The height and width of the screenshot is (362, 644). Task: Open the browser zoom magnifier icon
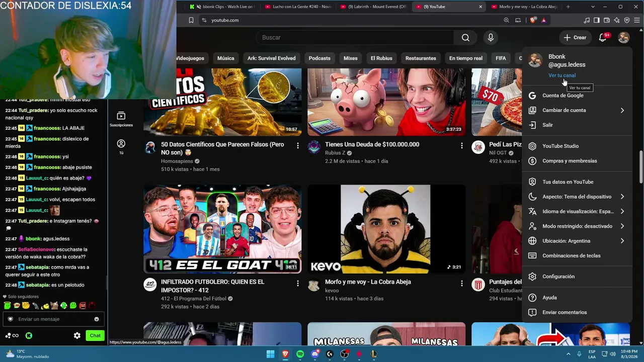click(x=507, y=20)
